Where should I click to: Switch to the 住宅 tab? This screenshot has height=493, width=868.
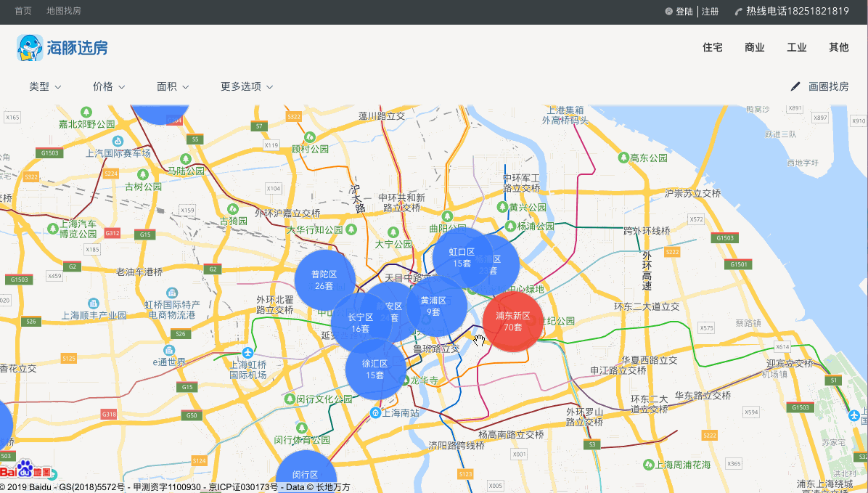tap(713, 48)
